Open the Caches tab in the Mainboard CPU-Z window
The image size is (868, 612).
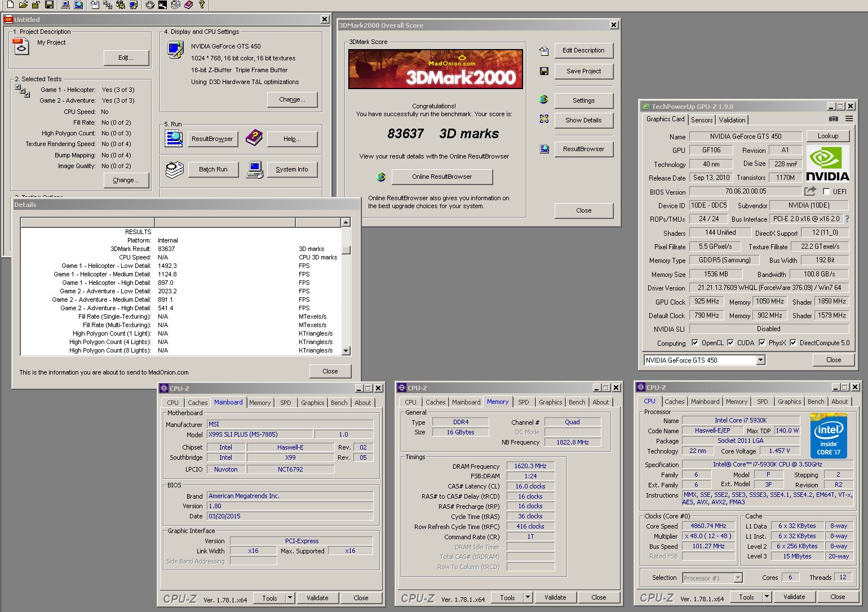click(197, 403)
